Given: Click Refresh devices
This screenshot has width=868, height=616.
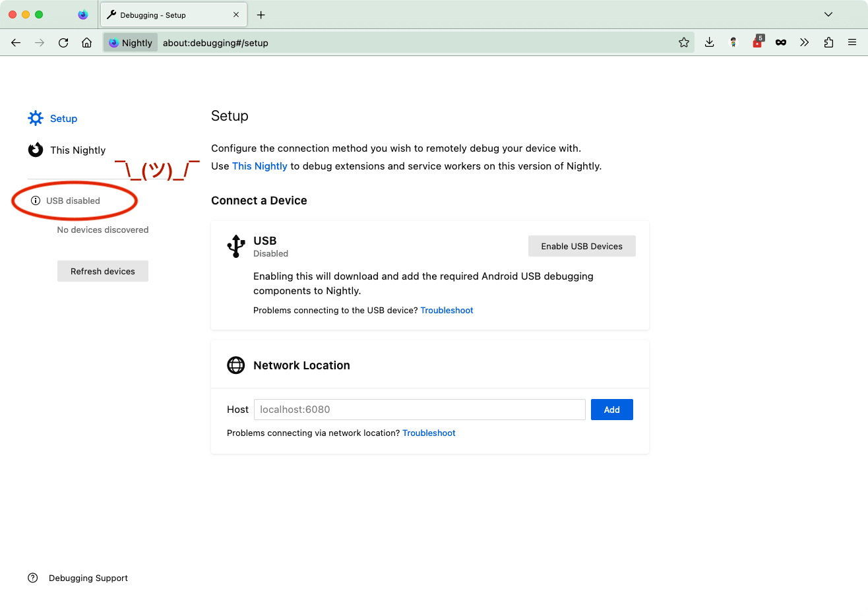Looking at the screenshot, I should (x=102, y=270).
